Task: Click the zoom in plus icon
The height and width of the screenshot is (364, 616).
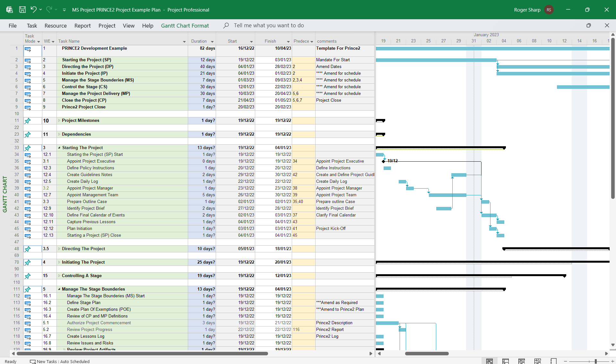Action: (x=612, y=361)
